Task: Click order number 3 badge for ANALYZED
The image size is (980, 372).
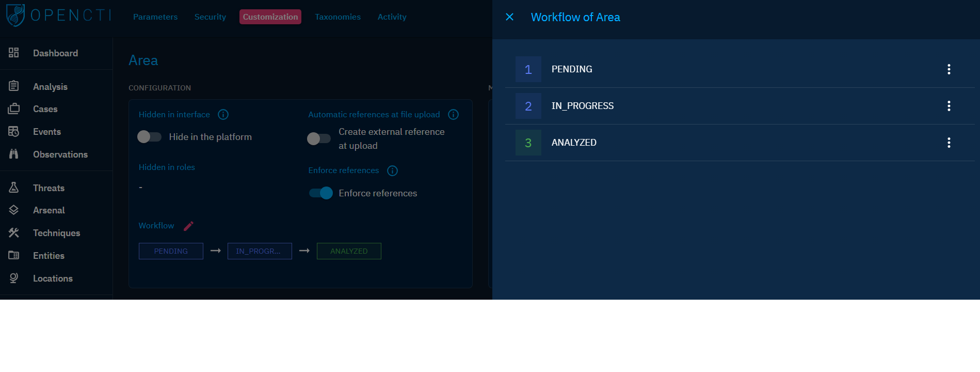Action: 528,143
